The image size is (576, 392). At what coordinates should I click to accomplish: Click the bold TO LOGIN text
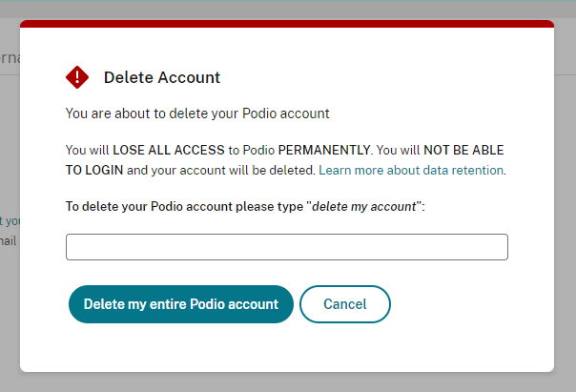(x=94, y=170)
